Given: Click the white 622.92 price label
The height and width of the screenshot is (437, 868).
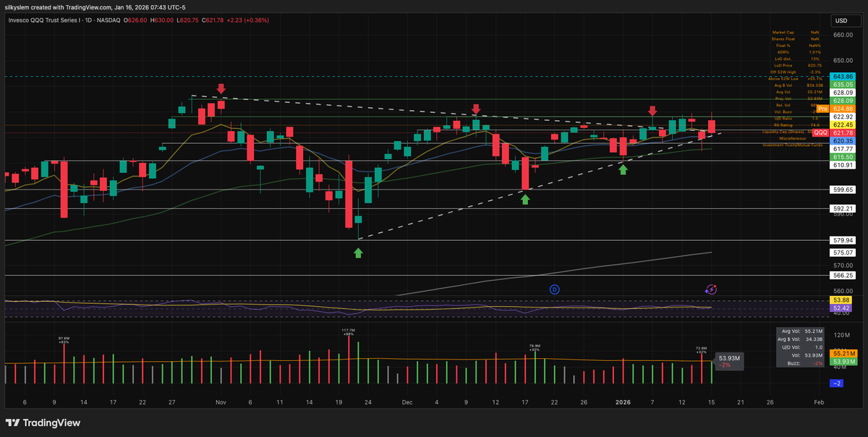Looking at the screenshot, I should coord(844,116).
